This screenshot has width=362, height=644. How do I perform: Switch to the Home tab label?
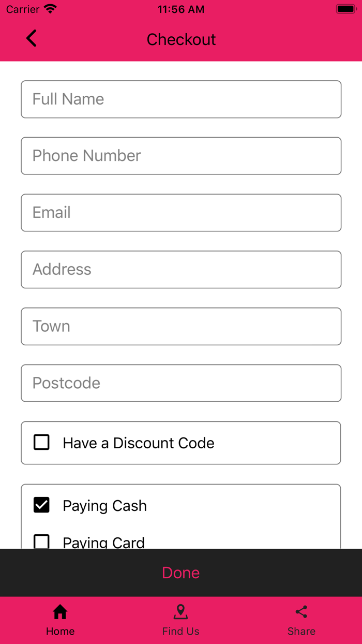[x=60, y=631]
